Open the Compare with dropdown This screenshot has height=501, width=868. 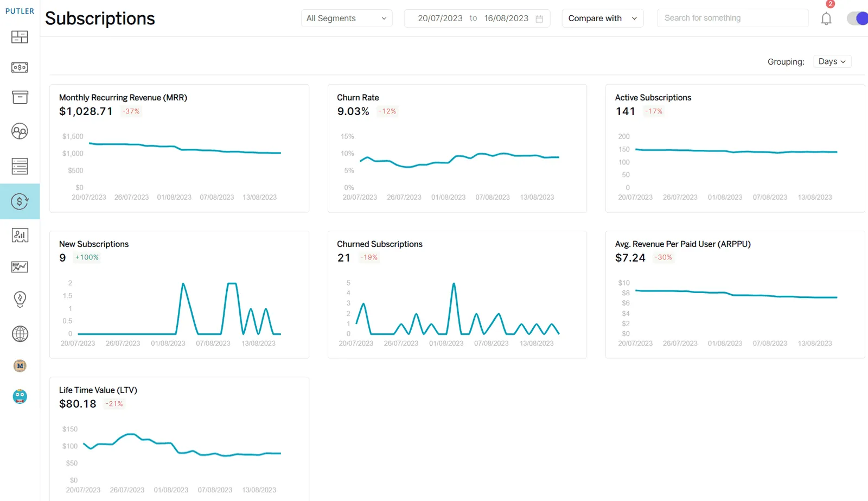603,18
